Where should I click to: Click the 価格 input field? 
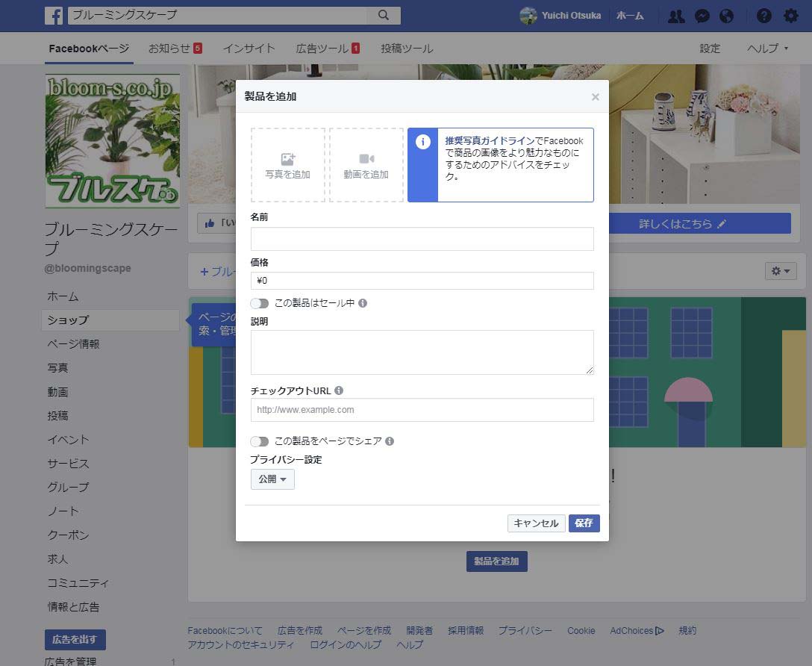tap(422, 281)
